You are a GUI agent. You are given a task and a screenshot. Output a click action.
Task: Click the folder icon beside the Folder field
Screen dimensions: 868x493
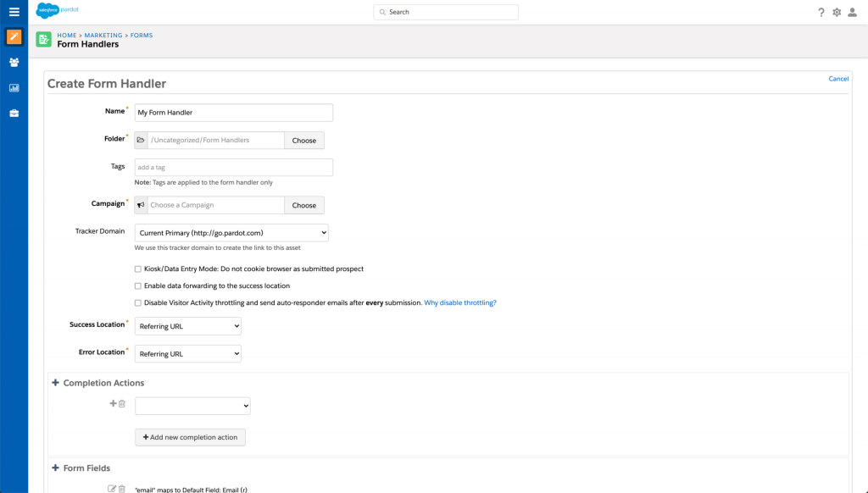click(x=141, y=139)
